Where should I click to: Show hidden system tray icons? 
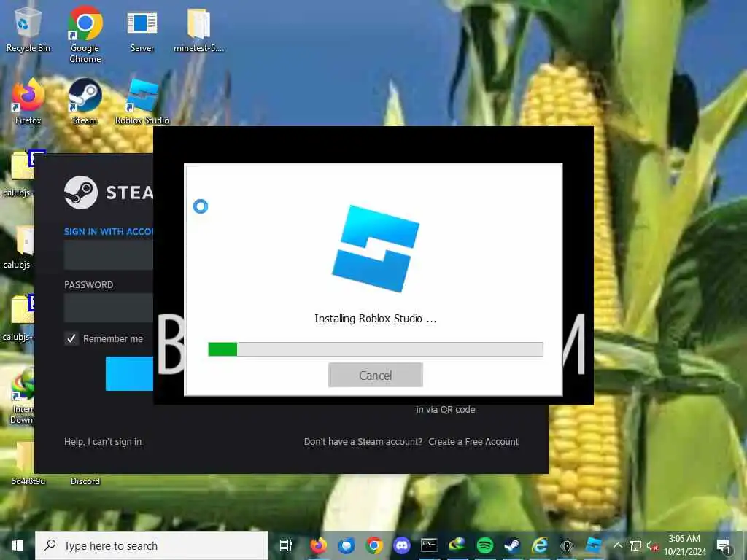(x=617, y=545)
